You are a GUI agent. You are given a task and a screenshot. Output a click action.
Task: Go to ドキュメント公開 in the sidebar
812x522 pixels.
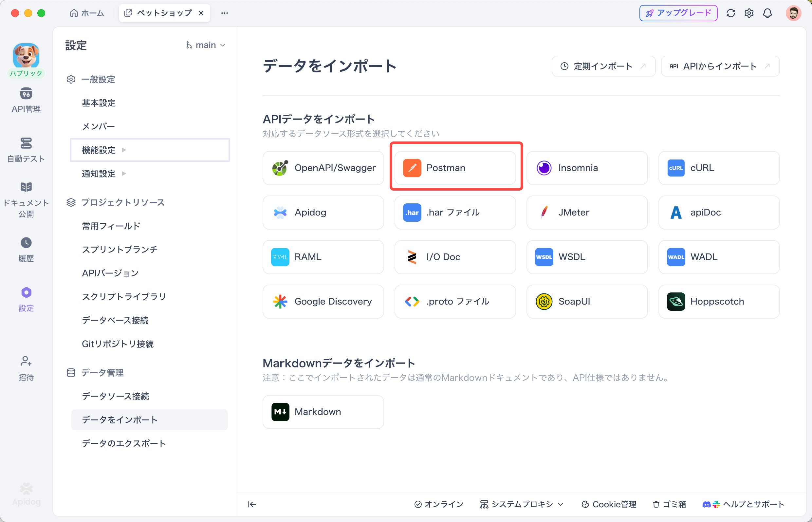click(x=26, y=200)
